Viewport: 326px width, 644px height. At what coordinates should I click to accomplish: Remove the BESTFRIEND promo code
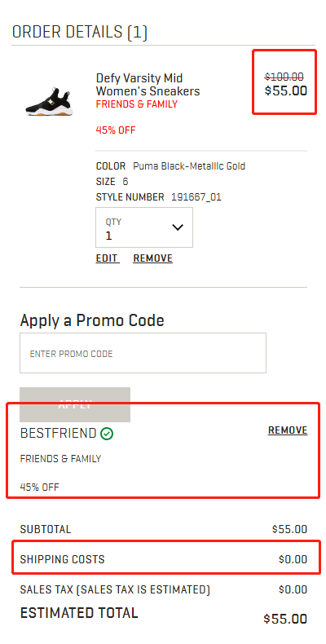[x=288, y=430]
